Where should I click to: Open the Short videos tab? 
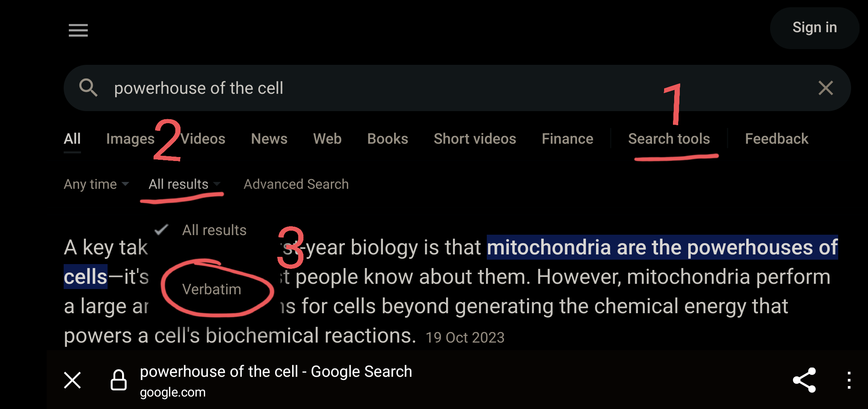point(475,139)
